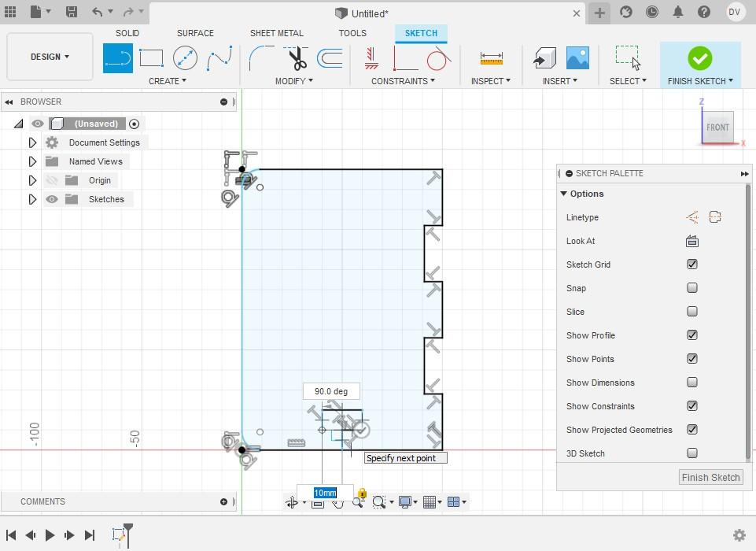Open the SELECT dropdown menu

coord(628,81)
